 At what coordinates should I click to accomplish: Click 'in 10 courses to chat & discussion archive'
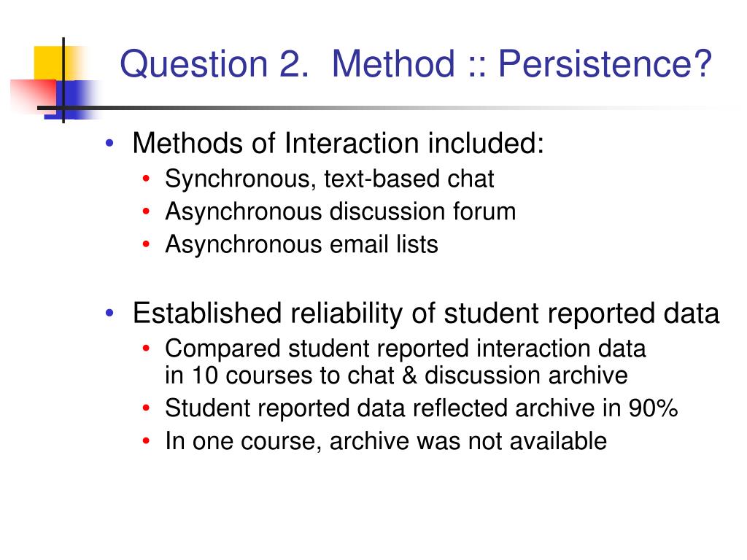pyautogui.click(x=396, y=376)
